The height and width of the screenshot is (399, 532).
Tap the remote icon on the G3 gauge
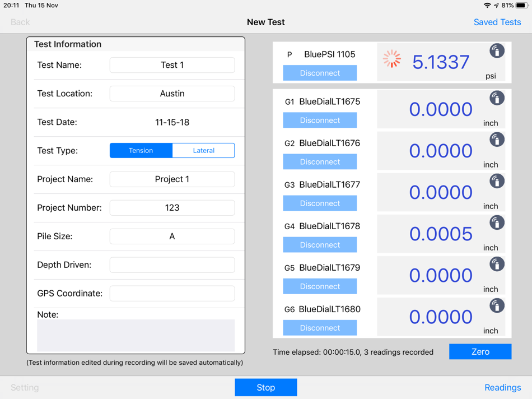497,181
